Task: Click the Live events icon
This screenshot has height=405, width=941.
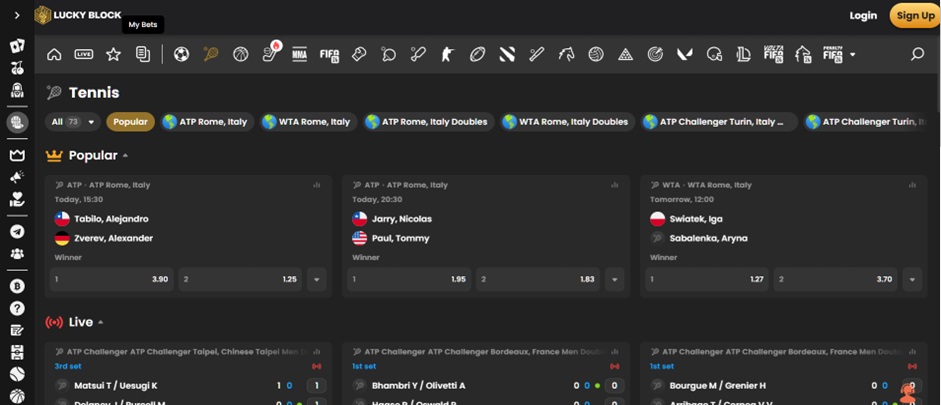Action: tap(84, 54)
